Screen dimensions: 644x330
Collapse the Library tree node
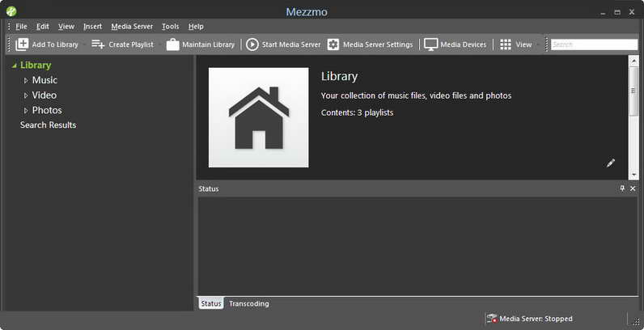(15, 66)
